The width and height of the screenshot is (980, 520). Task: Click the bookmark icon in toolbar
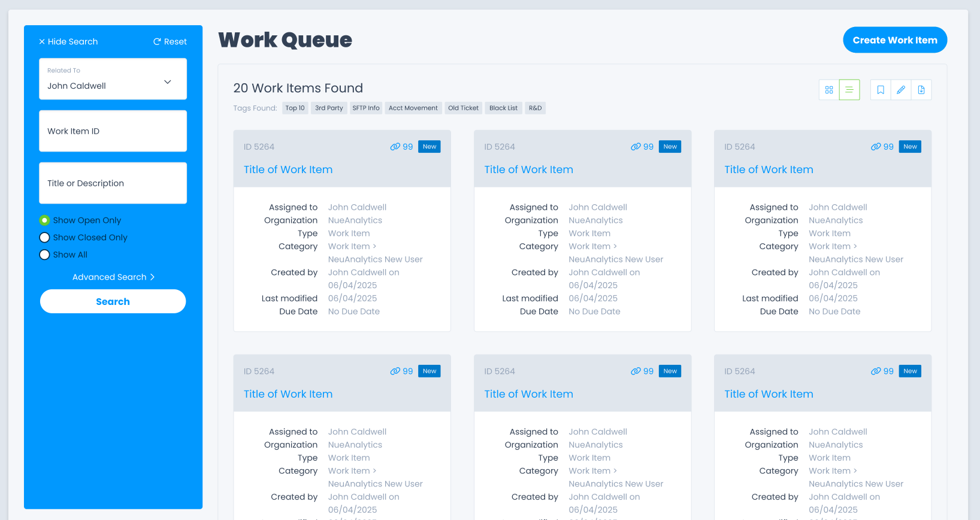click(881, 90)
